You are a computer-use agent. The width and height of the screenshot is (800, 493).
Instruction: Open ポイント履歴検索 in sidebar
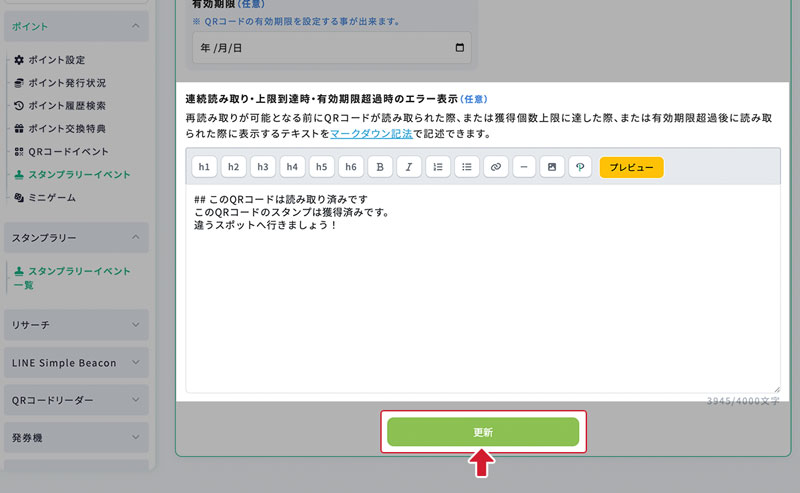(x=67, y=106)
